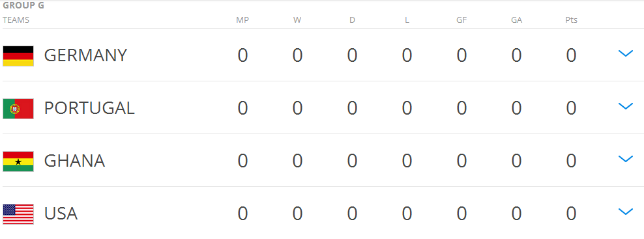Click Germany's points value
This screenshot has width=644, height=239.
point(571,55)
